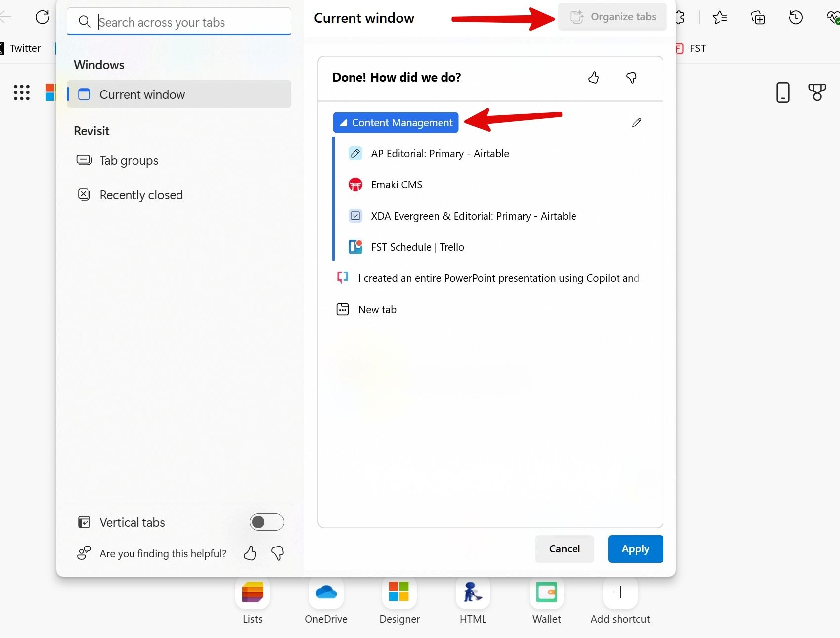Viewport: 840px width, 638px height.
Task: Click the Organize tabs button
Action: click(x=613, y=17)
